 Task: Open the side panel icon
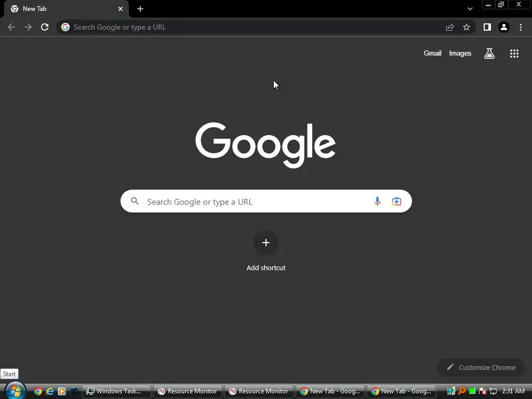487,27
